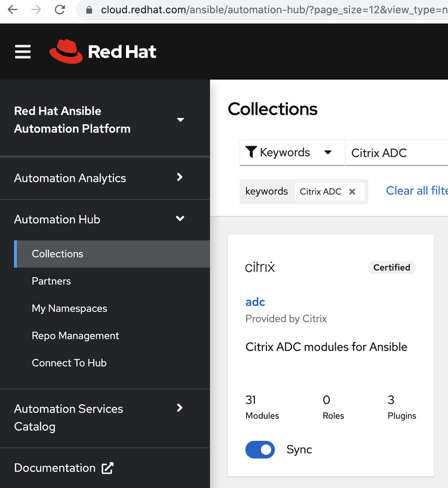Screen dimensions: 448x488
Task: Open the Keywords filter dropdown
Action: click(x=292, y=152)
